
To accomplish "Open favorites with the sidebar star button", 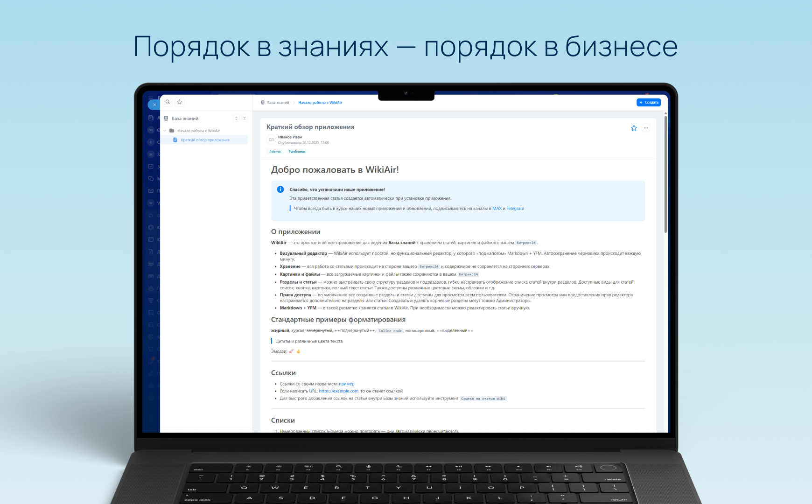I will tap(180, 102).
